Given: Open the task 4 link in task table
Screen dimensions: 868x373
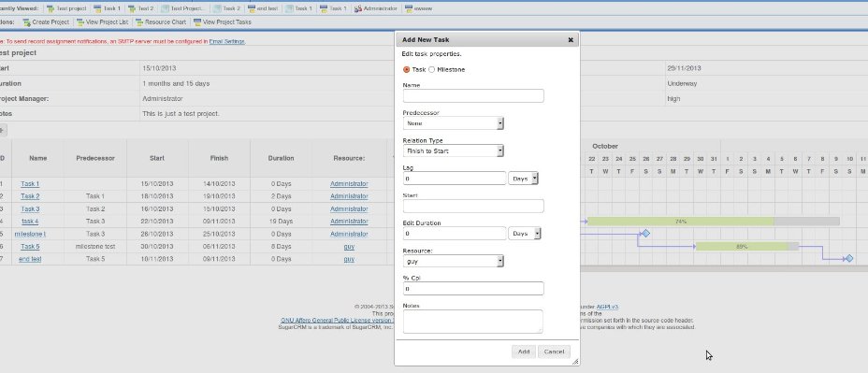Looking at the screenshot, I should (x=30, y=222).
